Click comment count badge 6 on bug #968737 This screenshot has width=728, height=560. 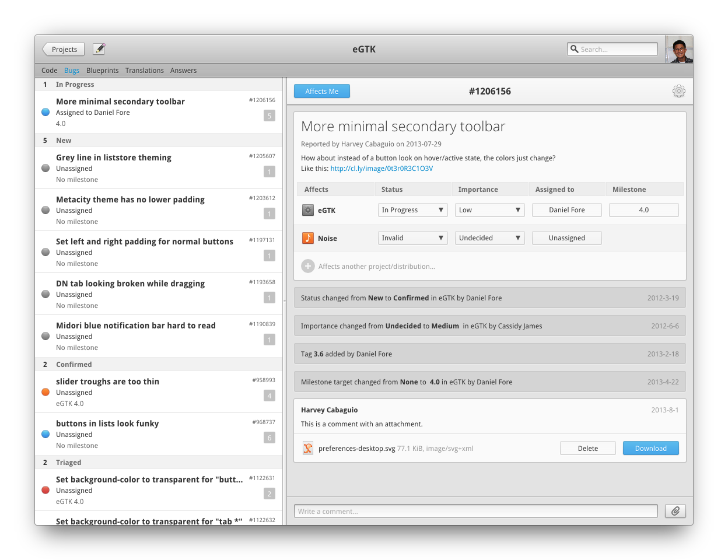[x=269, y=437]
